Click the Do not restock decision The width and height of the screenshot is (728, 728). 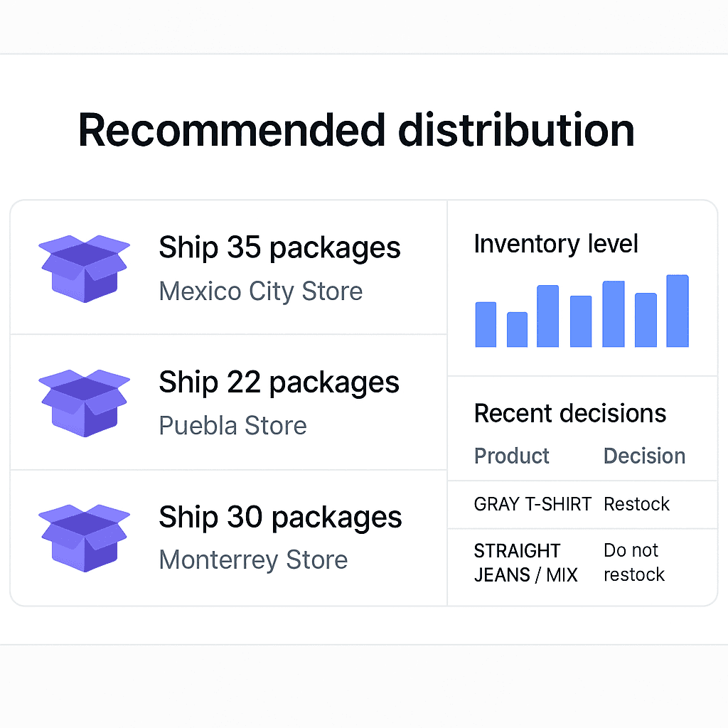634,563
